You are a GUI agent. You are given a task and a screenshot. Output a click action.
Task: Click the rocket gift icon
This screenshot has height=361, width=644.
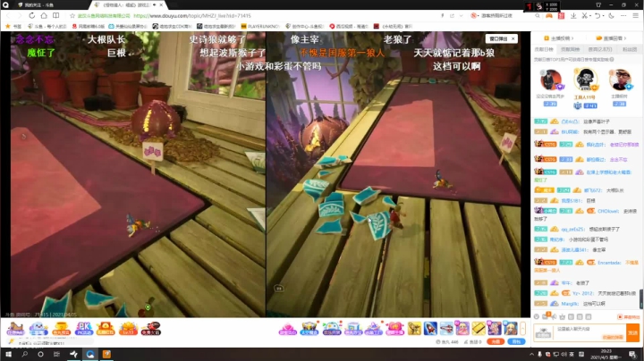pyautogui.click(x=430, y=328)
